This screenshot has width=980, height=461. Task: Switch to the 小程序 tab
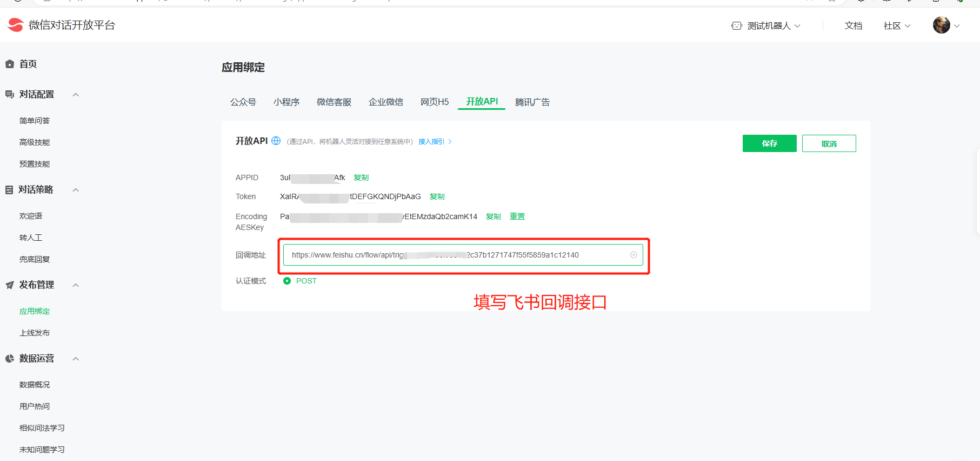click(x=286, y=102)
